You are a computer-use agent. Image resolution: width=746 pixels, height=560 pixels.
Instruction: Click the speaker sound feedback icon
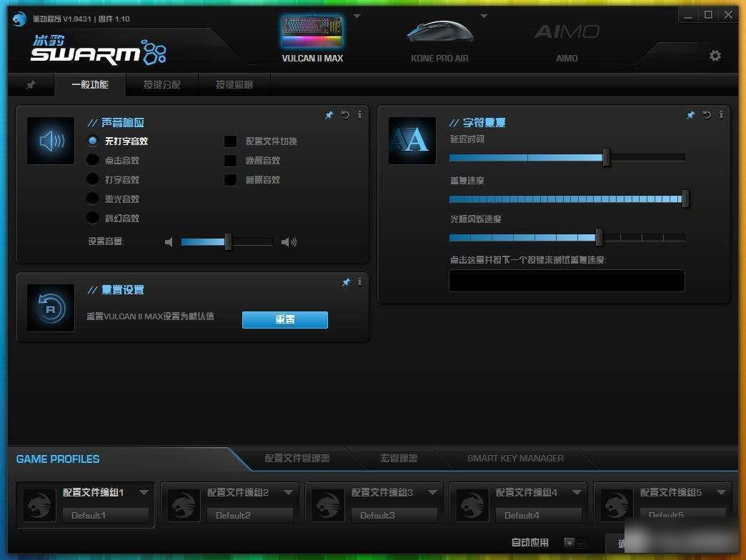51,141
